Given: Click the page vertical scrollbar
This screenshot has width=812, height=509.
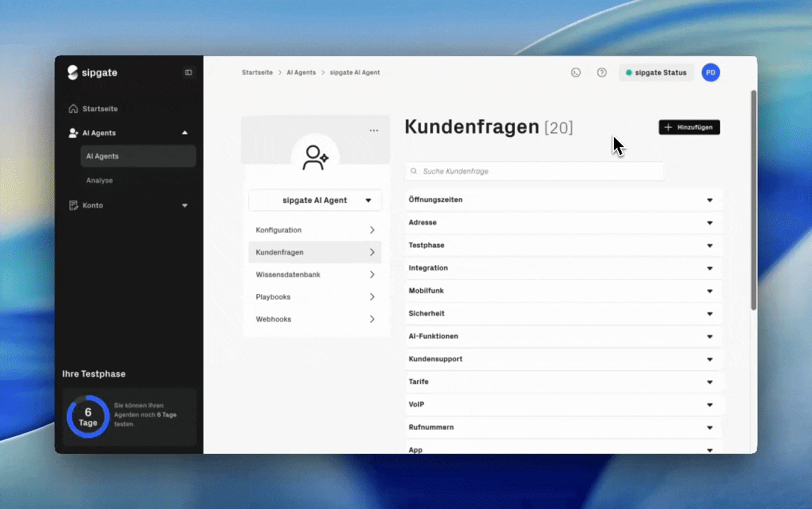Looking at the screenshot, I should point(754,200).
